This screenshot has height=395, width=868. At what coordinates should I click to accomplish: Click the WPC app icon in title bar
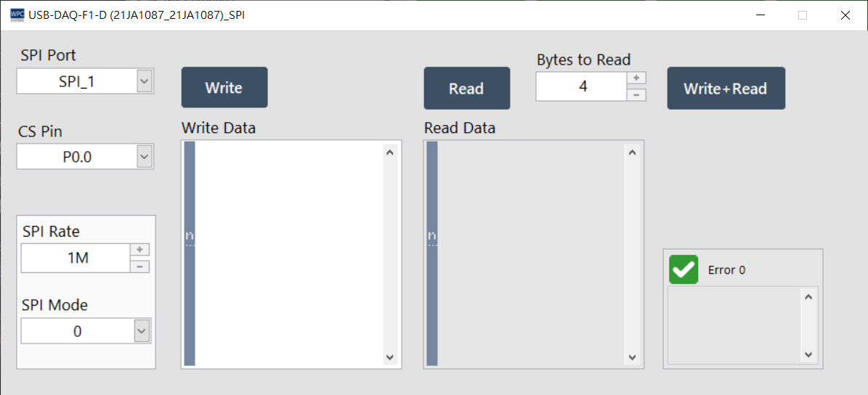pos(17,15)
